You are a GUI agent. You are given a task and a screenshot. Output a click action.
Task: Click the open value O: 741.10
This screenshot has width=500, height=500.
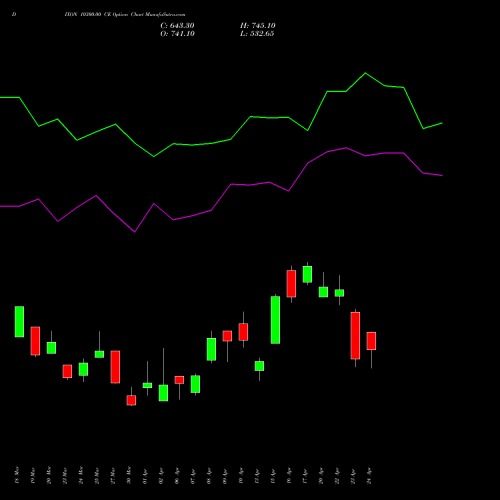click(177, 34)
